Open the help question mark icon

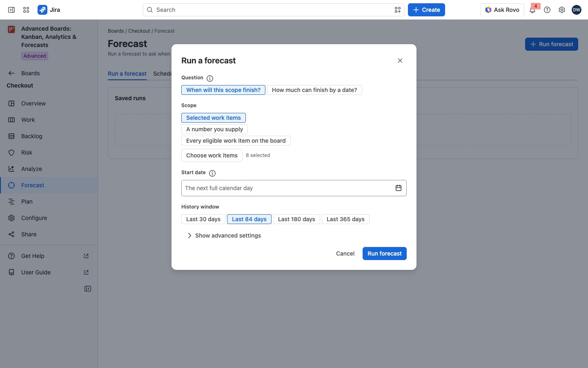click(547, 10)
